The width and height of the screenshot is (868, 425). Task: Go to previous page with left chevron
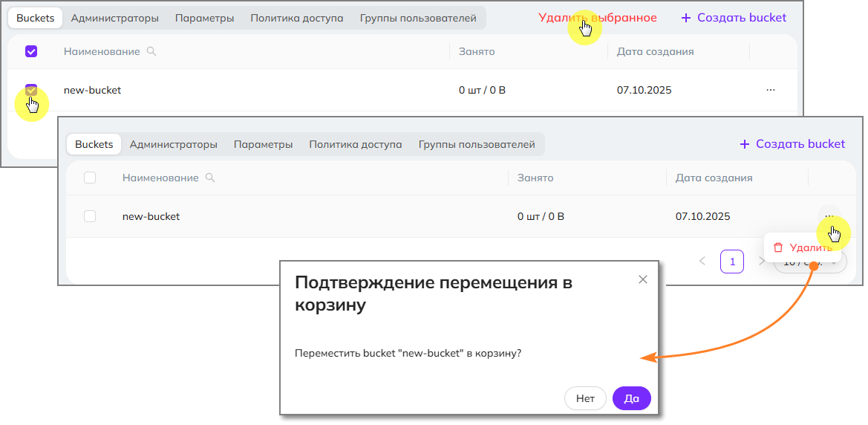point(702,261)
